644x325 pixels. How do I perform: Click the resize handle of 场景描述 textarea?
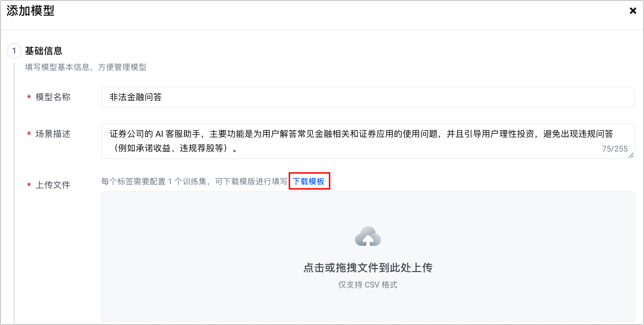(x=631, y=155)
